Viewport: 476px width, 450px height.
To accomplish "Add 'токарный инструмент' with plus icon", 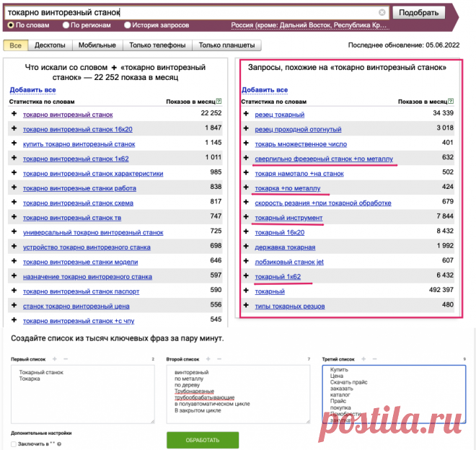I will pos(246,216).
